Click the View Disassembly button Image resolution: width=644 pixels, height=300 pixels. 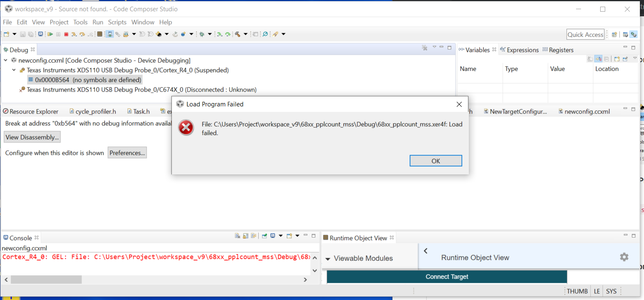(x=32, y=137)
